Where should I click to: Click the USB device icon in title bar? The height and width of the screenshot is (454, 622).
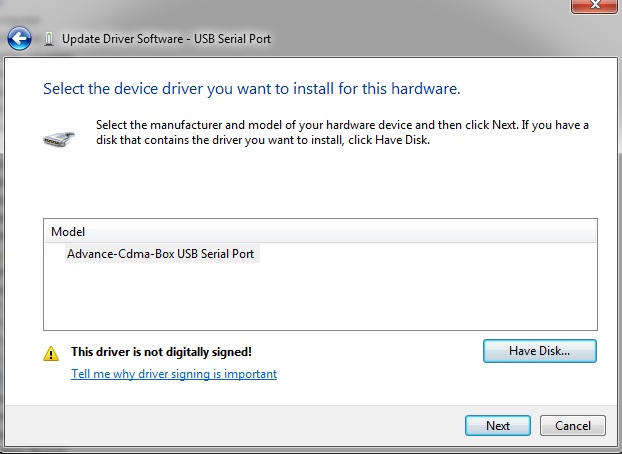(48, 40)
